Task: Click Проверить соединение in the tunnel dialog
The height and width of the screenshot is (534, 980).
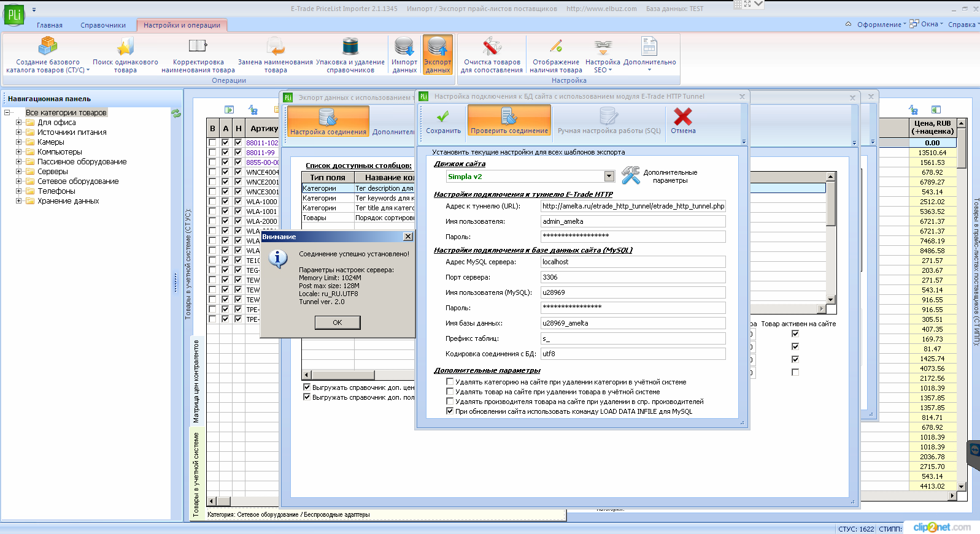Action: [509, 121]
